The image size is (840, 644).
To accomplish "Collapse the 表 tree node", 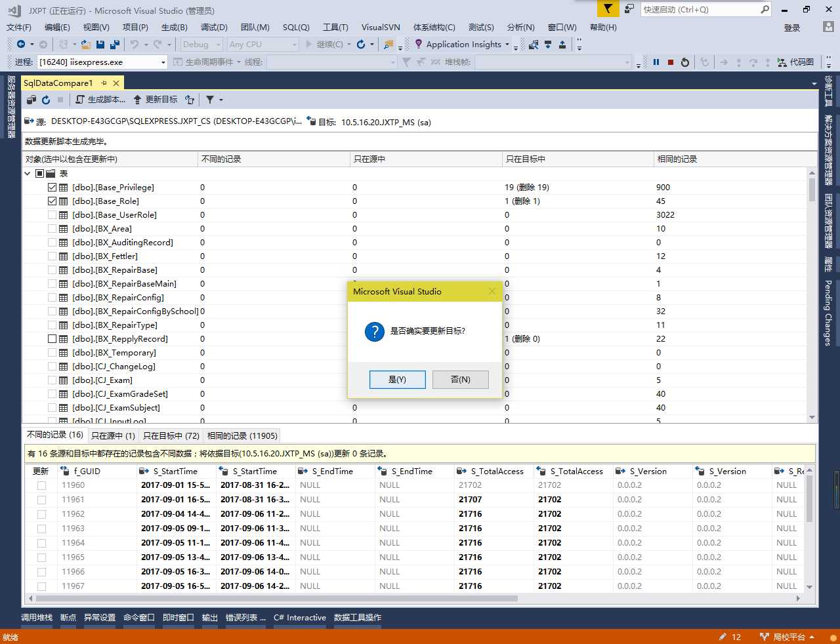I will click(x=28, y=174).
